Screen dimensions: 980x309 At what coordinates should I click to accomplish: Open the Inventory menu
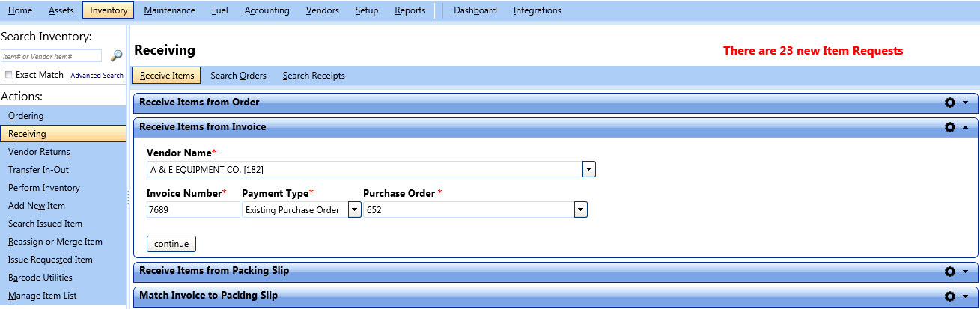(109, 10)
